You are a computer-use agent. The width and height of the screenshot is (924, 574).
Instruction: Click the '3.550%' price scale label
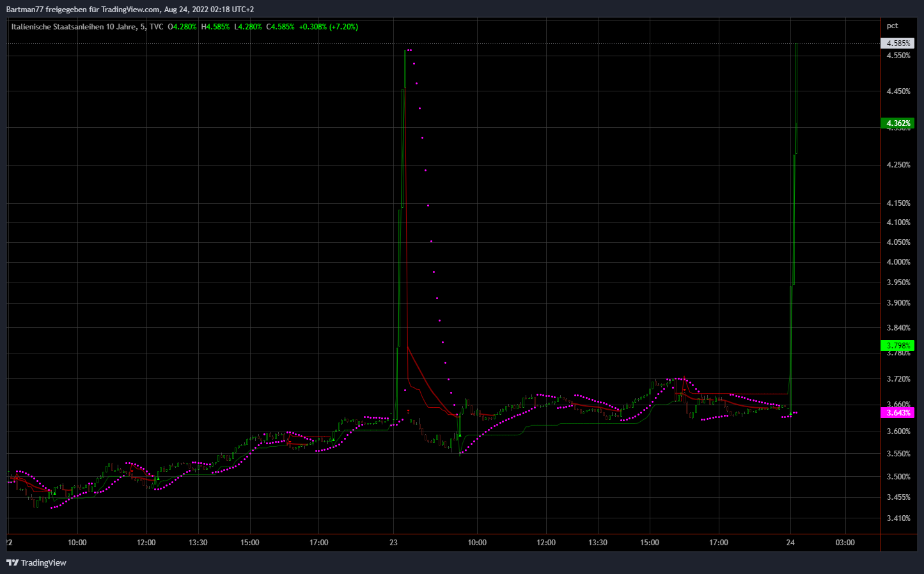(898, 454)
